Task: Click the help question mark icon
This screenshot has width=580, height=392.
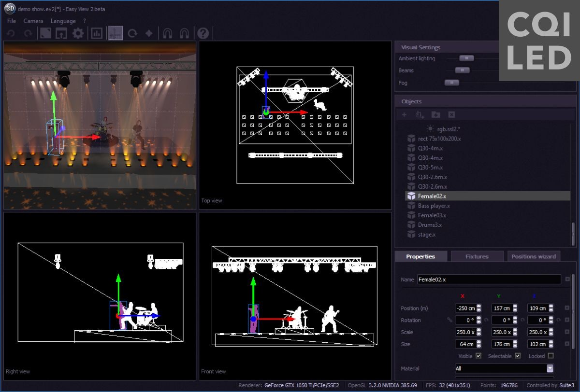Action: 203,33
